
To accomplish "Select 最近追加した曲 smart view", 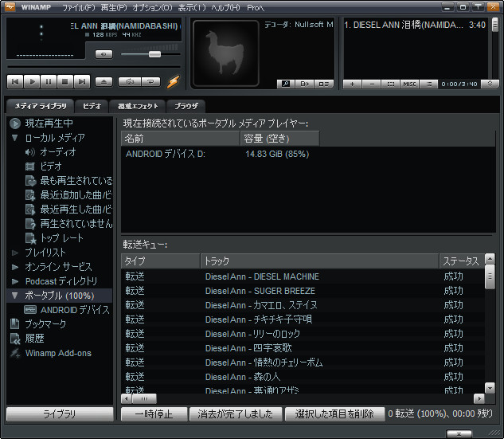I will pyautogui.click(x=76, y=195).
